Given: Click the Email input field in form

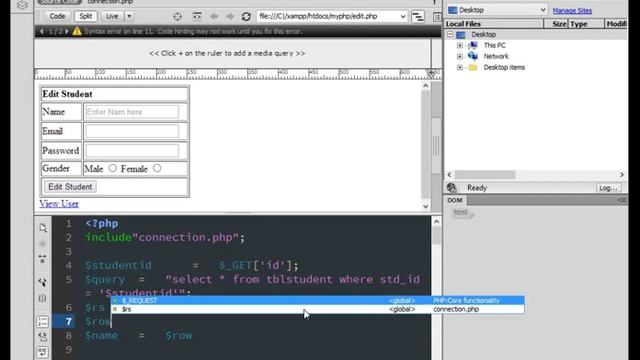Looking at the screenshot, I should pyautogui.click(x=132, y=131).
